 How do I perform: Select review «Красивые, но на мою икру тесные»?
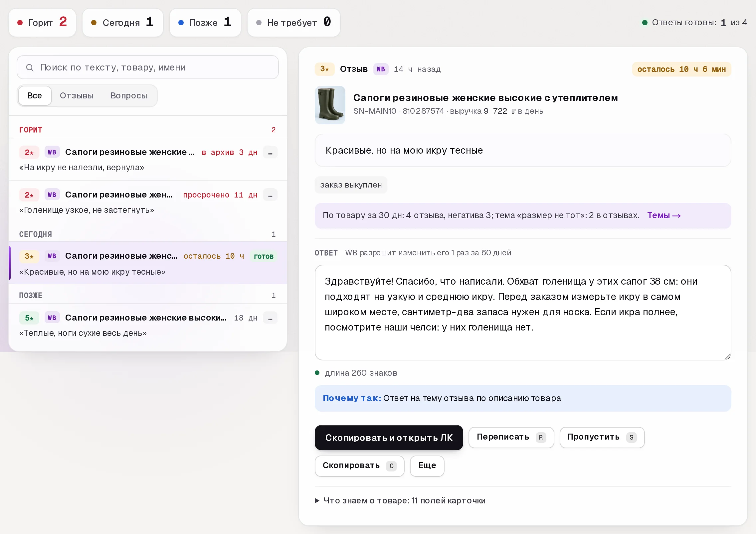click(x=148, y=263)
